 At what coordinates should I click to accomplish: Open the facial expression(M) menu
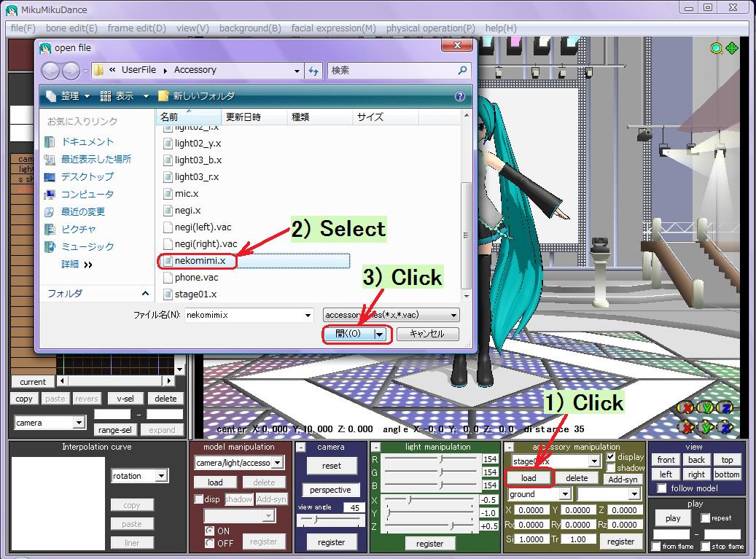coord(333,28)
